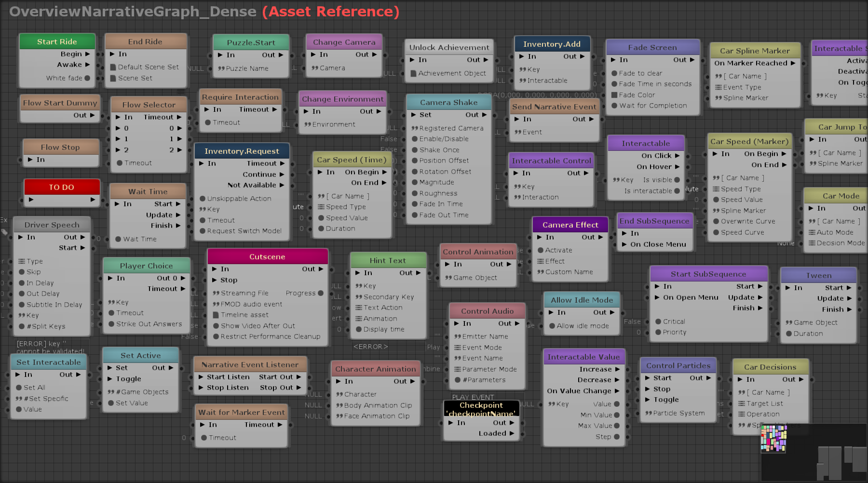The image size is (868, 483).
Task: Toggle Unskippable Action on Inventory.Request
Action: 203,199
